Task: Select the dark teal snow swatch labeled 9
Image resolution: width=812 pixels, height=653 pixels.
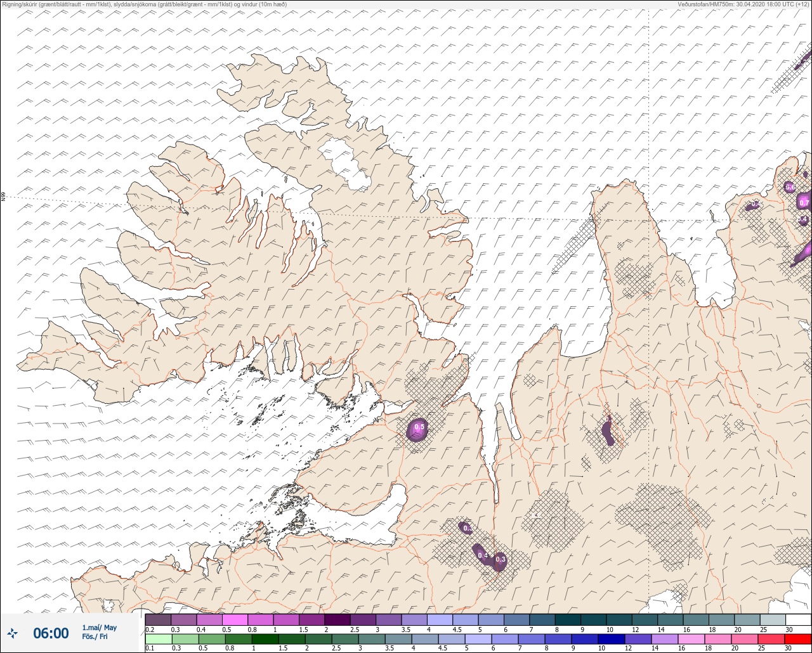Action: click(593, 619)
